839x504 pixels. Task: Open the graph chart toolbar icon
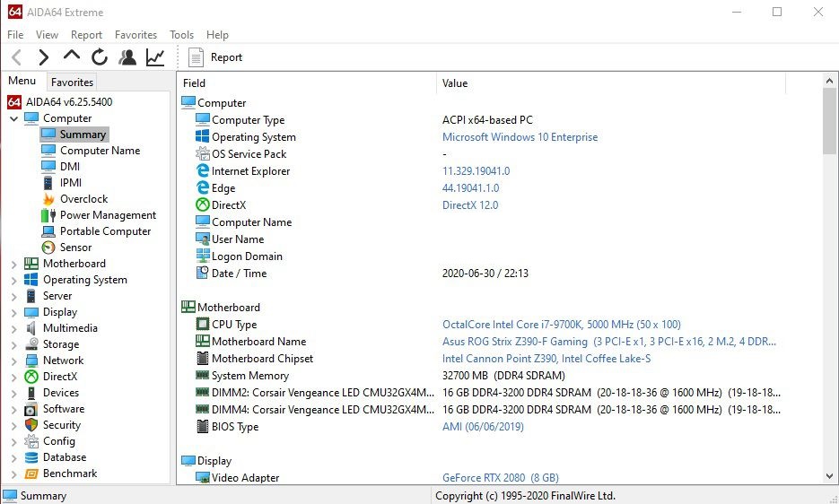pos(155,57)
